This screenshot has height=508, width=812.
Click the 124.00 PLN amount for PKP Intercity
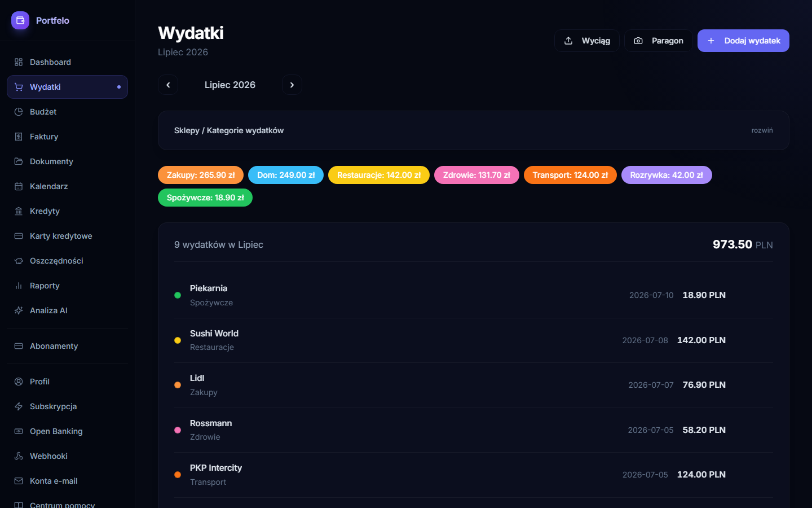pos(701,475)
